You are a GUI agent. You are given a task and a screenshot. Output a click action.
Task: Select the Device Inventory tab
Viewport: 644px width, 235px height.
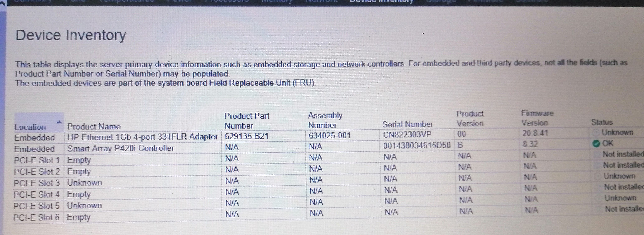[381, 1]
